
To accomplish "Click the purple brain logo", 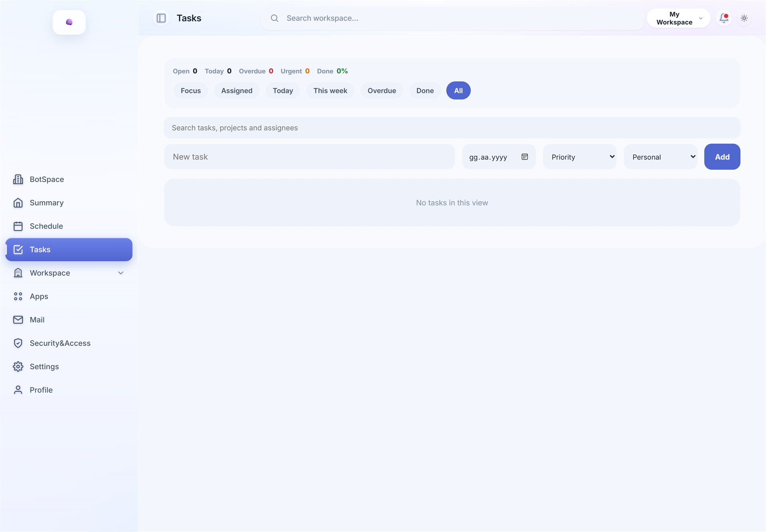I will 69,22.
